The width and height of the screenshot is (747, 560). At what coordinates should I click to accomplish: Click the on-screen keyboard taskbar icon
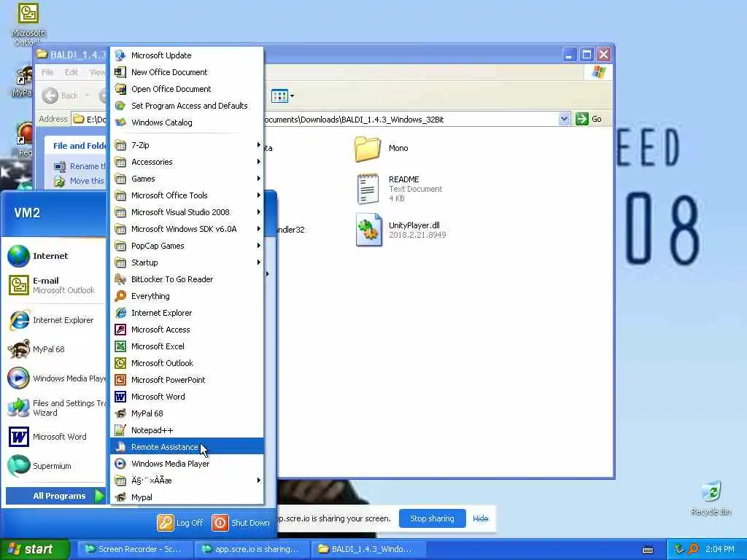click(648, 550)
